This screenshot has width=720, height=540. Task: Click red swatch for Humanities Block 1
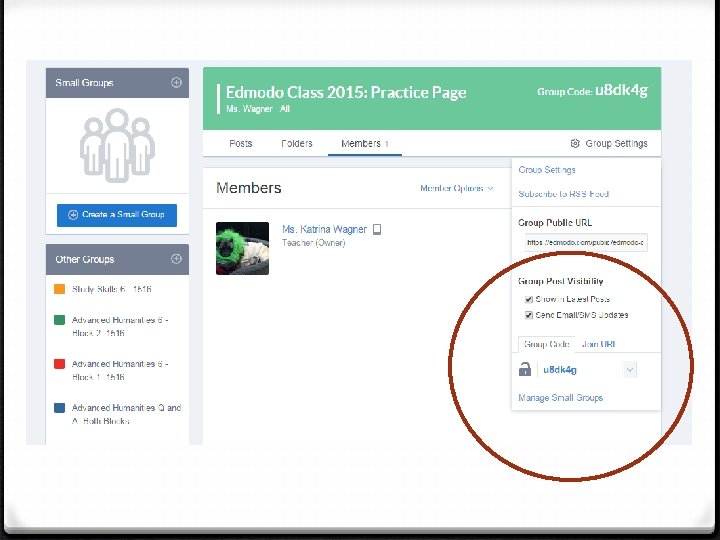[x=59, y=364]
